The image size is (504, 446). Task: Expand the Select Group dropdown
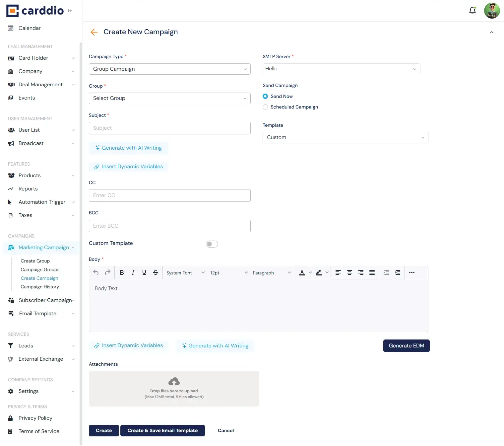(x=169, y=98)
